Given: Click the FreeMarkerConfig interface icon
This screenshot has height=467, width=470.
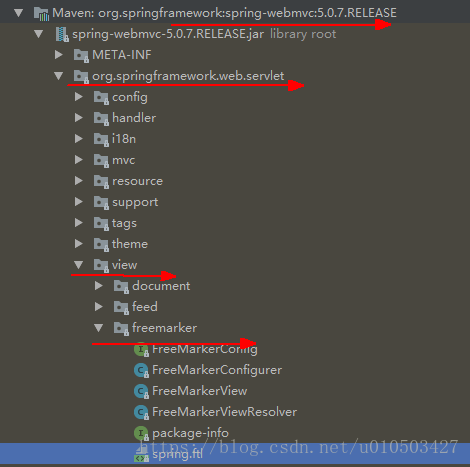Looking at the screenshot, I should pyautogui.click(x=141, y=349).
